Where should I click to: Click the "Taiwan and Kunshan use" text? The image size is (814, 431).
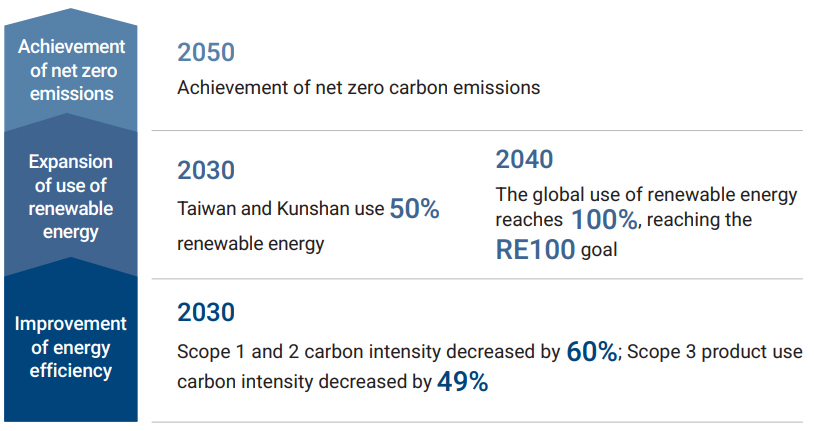280,210
